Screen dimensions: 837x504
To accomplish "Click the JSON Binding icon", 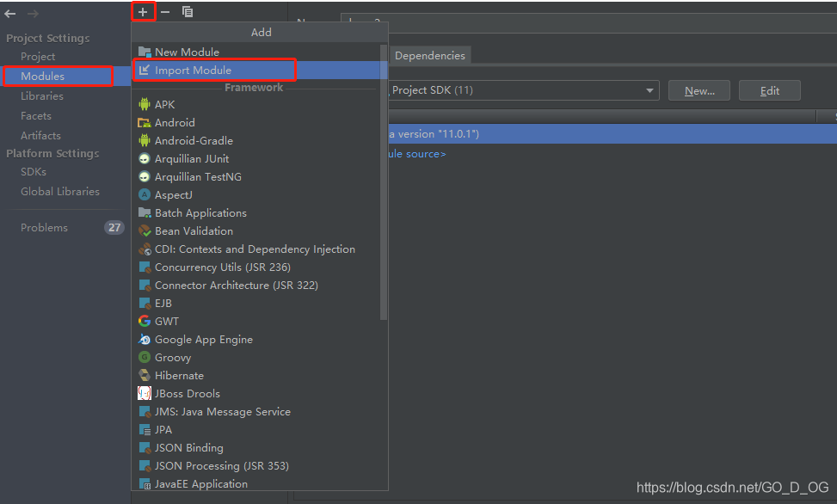I will click(x=145, y=447).
